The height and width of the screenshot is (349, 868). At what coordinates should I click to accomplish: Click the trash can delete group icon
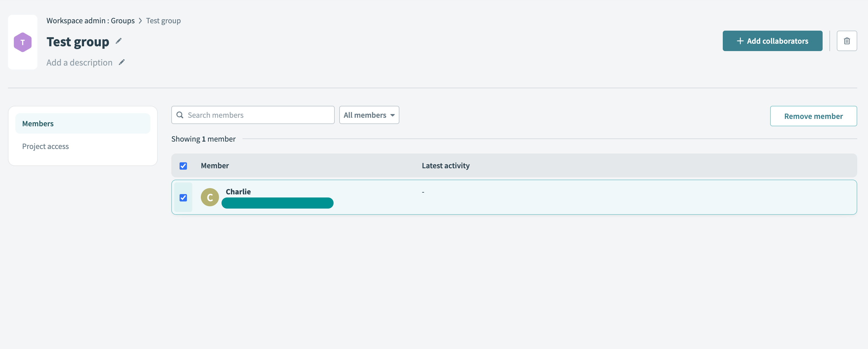point(846,41)
